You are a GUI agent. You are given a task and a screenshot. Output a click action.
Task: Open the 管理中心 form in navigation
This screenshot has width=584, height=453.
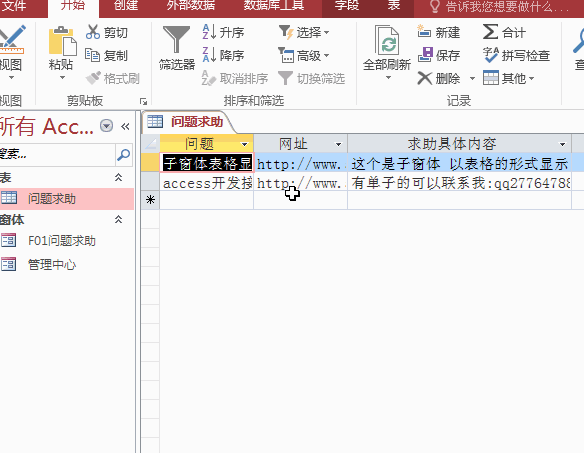(x=52, y=265)
